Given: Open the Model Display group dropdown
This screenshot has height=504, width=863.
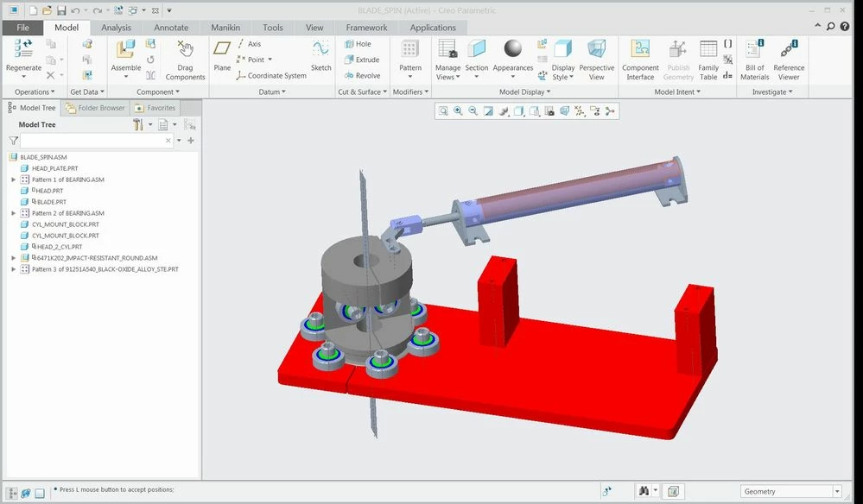Looking at the screenshot, I should tap(524, 91).
